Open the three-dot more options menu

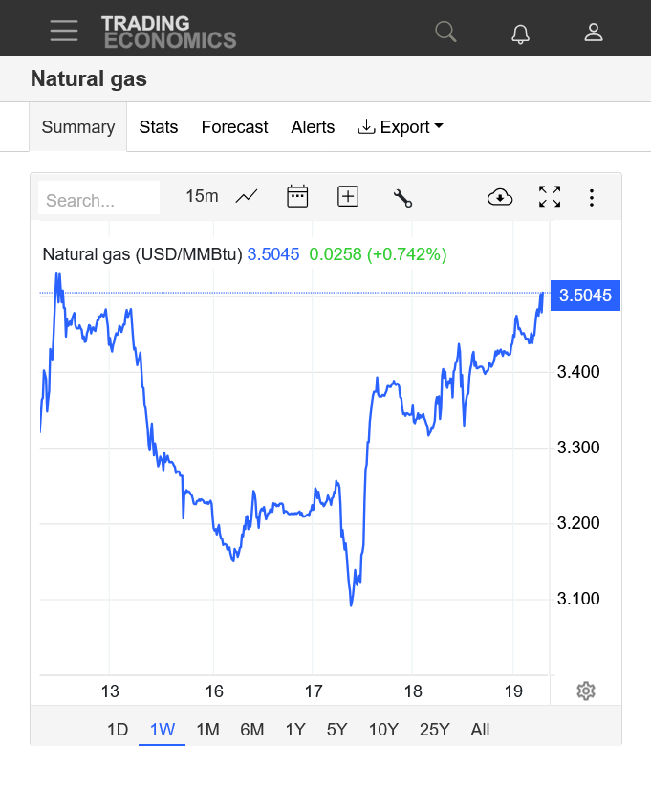[x=592, y=198]
